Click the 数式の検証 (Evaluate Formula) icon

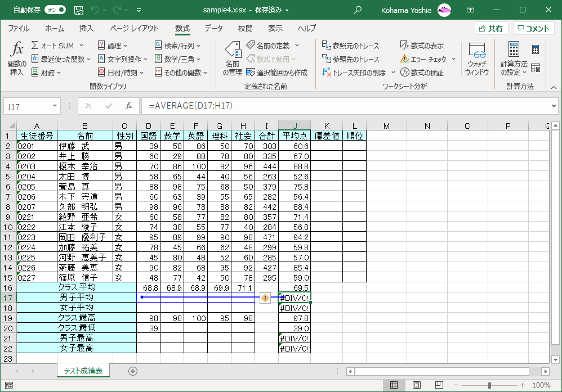422,73
